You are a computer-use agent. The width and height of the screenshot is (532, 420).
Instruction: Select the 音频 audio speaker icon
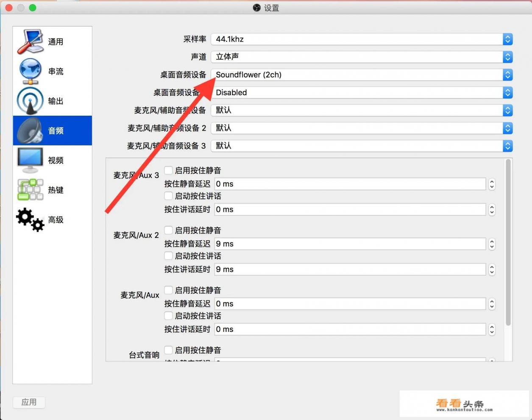tap(30, 131)
